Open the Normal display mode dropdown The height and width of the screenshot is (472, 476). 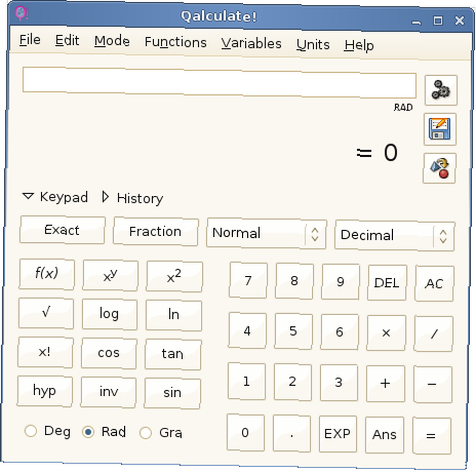[267, 233]
